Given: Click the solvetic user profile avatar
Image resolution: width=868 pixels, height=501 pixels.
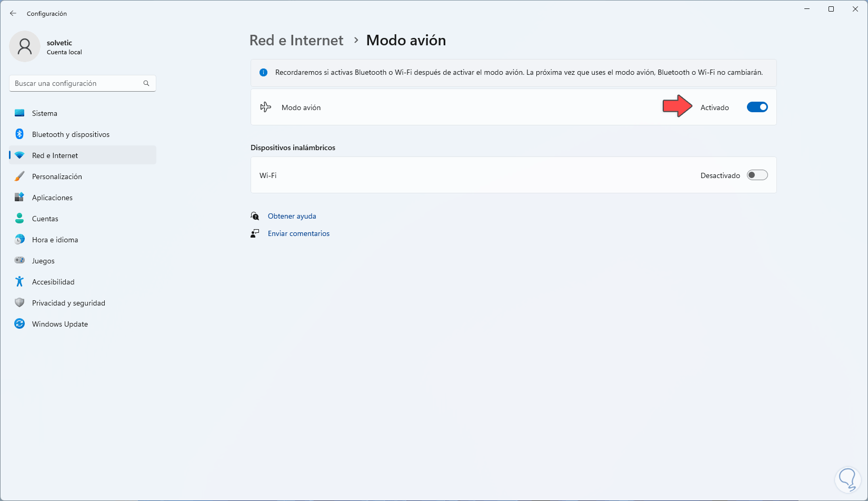Looking at the screenshot, I should pyautogui.click(x=25, y=46).
